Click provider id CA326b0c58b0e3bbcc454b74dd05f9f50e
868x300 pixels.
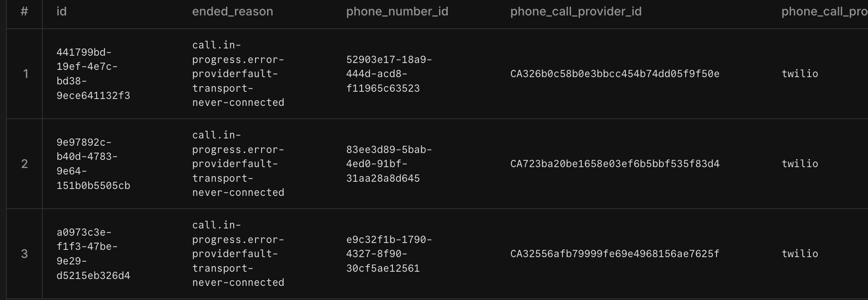point(615,74)
